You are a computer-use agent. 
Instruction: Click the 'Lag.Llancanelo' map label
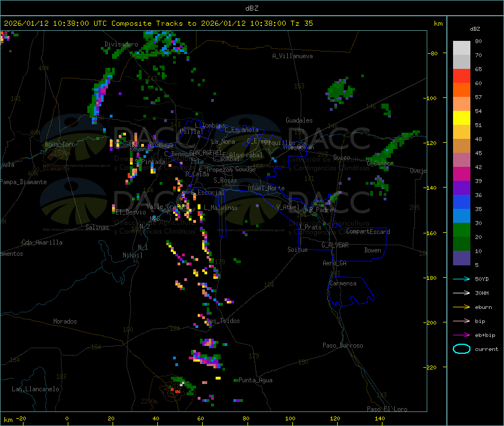point(35,389)
